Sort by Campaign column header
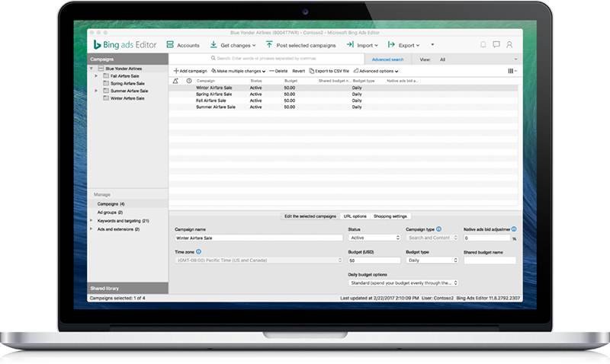Screen dimensions: 610x364 click(222, 81)
